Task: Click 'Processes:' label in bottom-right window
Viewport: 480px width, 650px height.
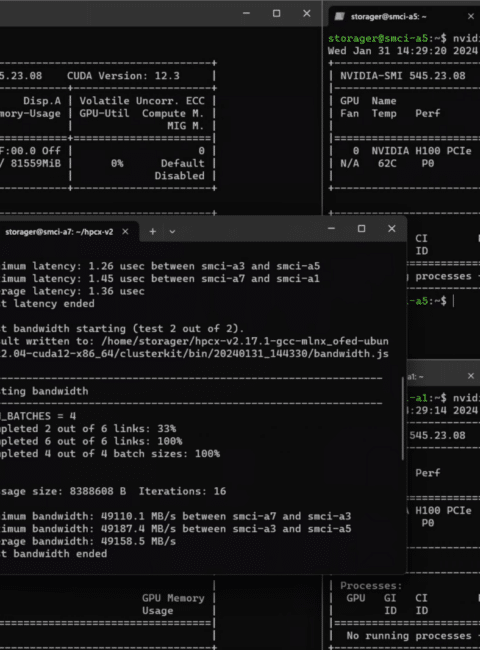Action: pos(371,586)
